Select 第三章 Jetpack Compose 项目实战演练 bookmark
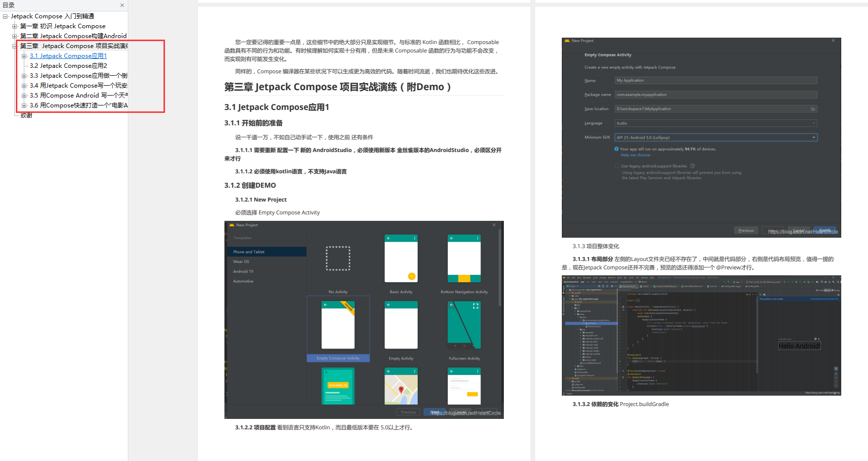The image size is (868, 461). pos(74,46)
